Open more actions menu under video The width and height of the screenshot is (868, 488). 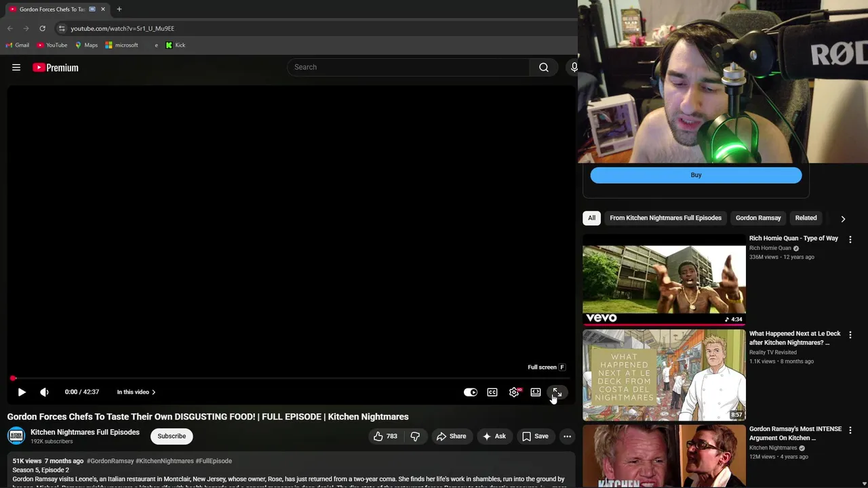click(567, 436)
